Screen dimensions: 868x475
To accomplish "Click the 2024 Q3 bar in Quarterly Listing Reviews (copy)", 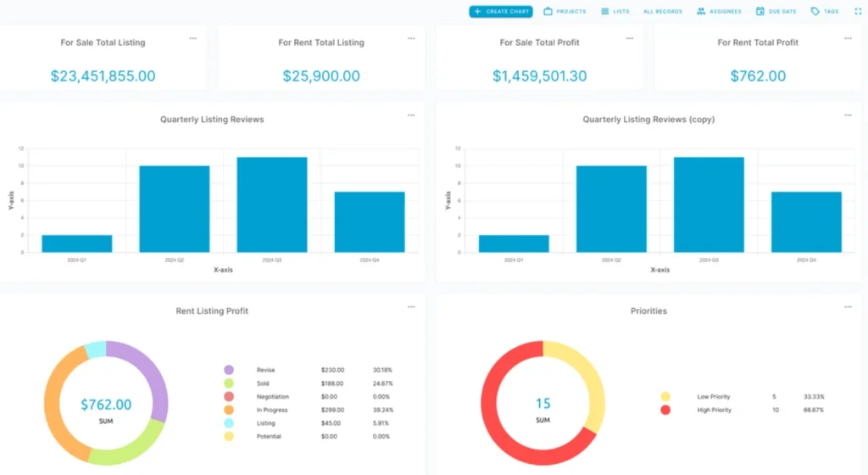I will (x=709, y=204).
